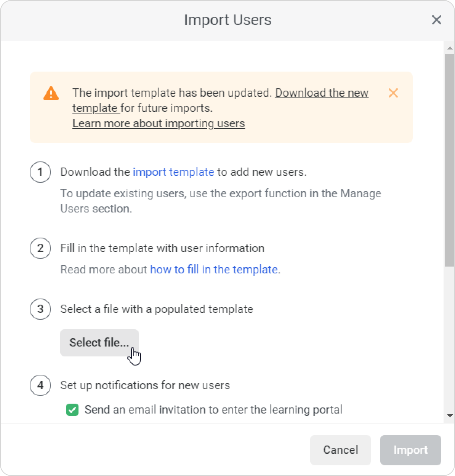Click the scrollbar up arrow
The image size is (455, 476).
point(450,48)
